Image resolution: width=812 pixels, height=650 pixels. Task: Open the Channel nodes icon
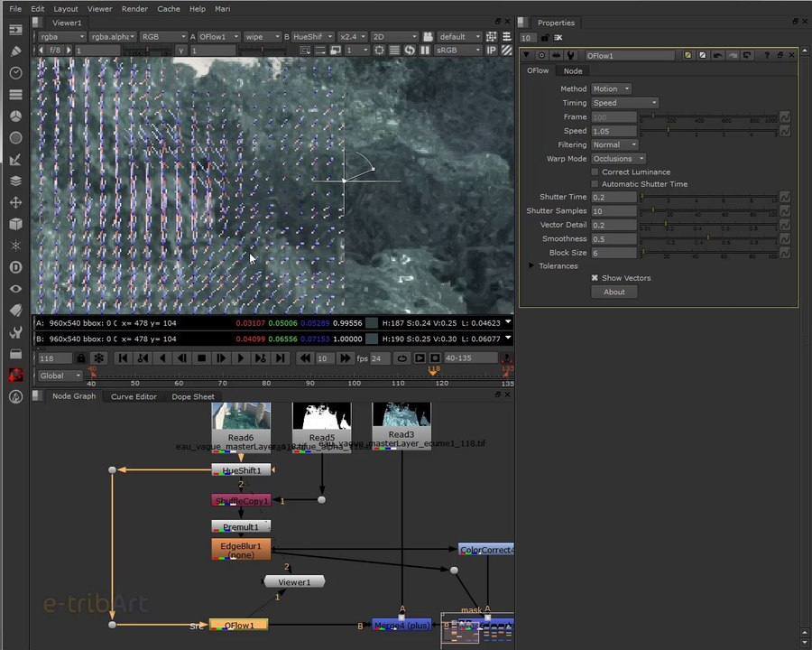click(x=15, y=94)
